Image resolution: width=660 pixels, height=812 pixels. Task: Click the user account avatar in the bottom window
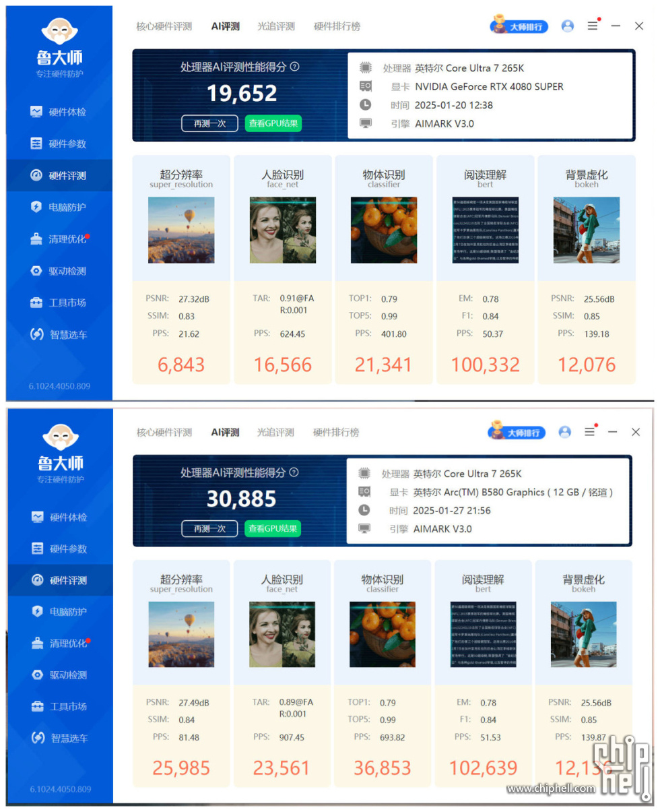[565, 431]
